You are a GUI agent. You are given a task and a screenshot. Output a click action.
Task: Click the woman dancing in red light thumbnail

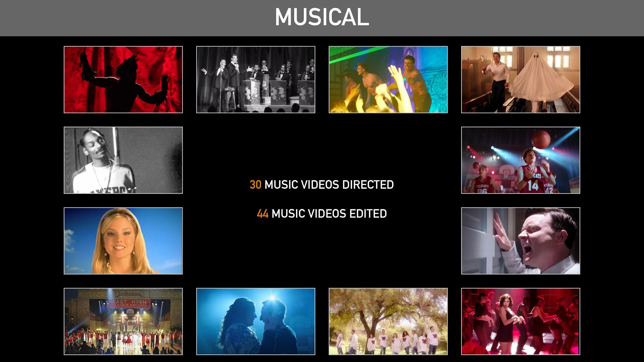[x=520, y=321]
